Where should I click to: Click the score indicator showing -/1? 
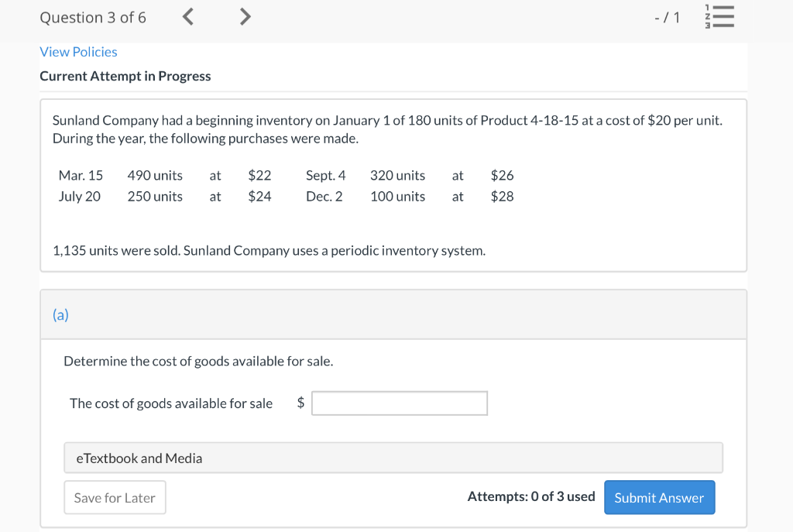pyautogui.click(x=668, y=15)
